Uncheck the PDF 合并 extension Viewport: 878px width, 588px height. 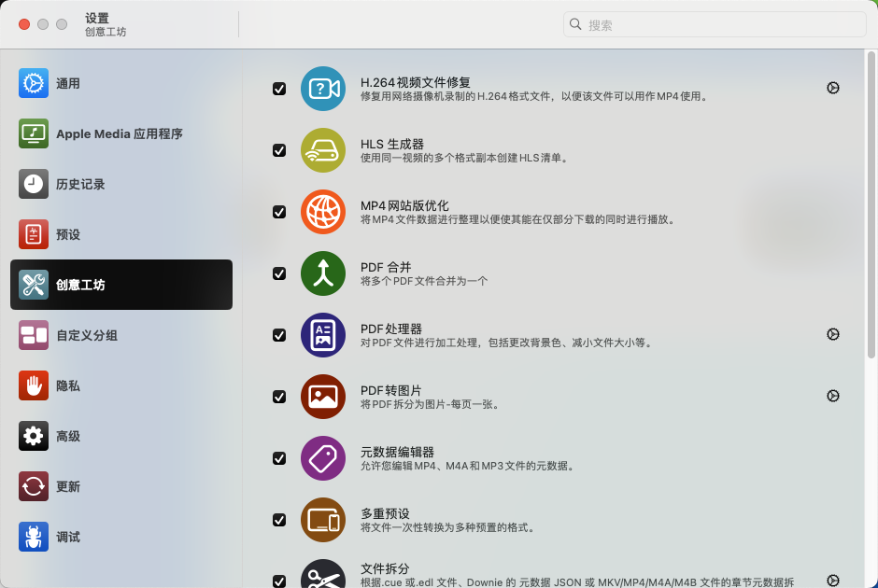(x=278, y=273)
